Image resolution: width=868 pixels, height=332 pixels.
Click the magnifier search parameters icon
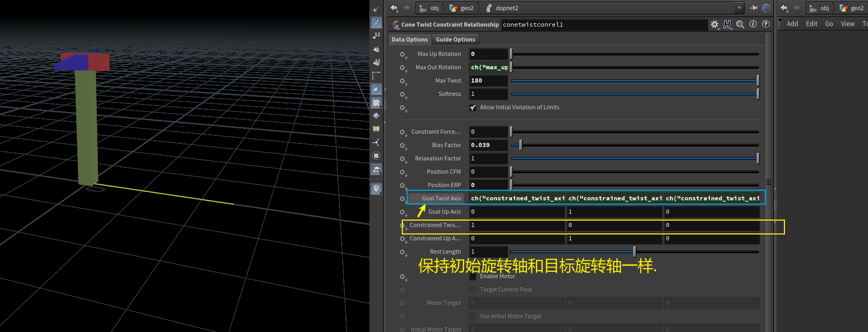740,25
